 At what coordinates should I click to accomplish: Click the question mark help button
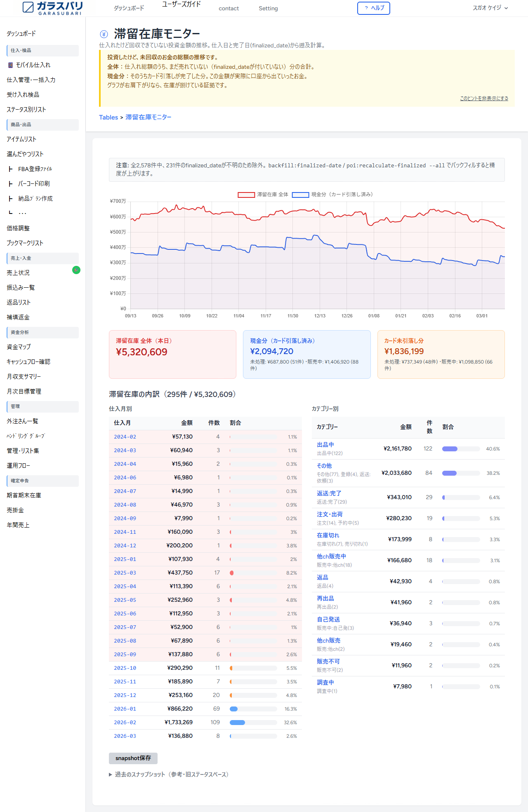373,8
